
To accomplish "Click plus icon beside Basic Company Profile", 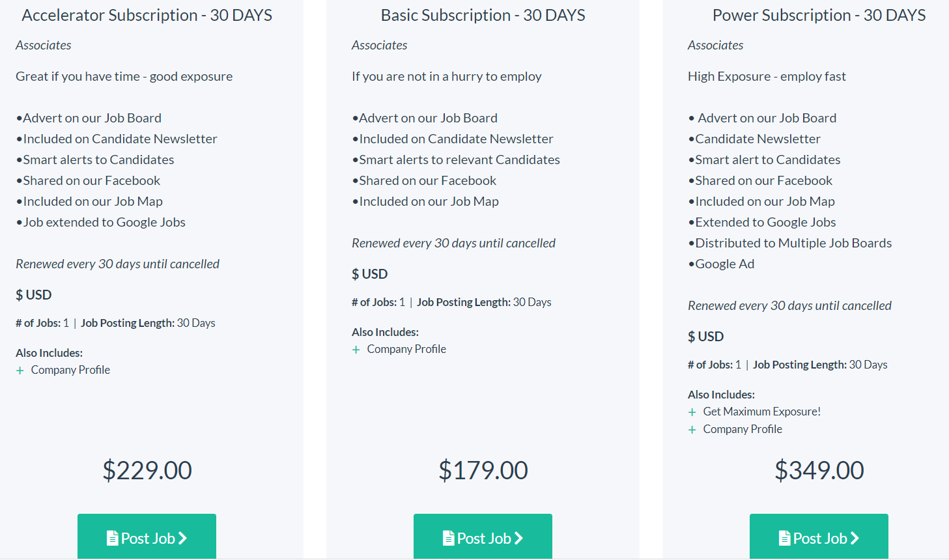I will 356,350.
